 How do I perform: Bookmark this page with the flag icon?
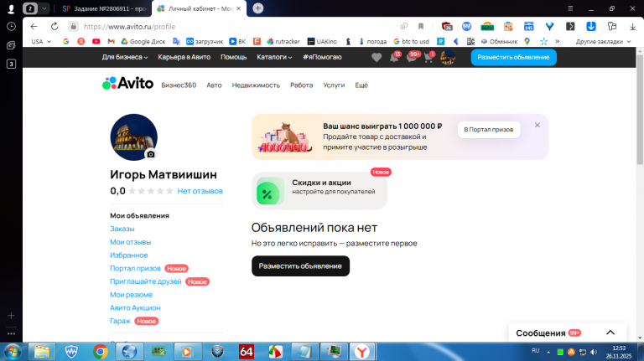point(421,26)
